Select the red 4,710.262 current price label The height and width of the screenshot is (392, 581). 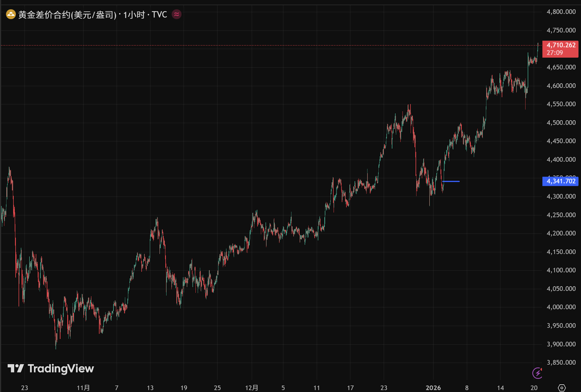(x=561, y=45)
